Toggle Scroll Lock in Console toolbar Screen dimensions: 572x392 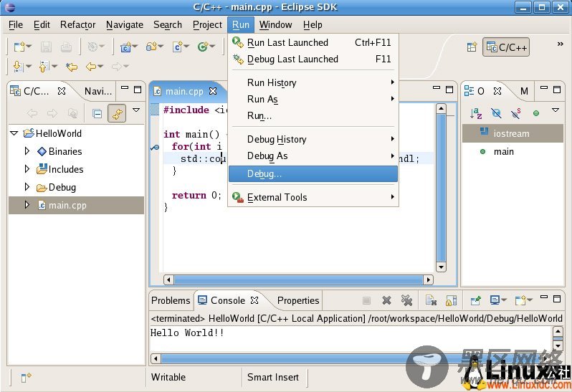click(452, 300)
